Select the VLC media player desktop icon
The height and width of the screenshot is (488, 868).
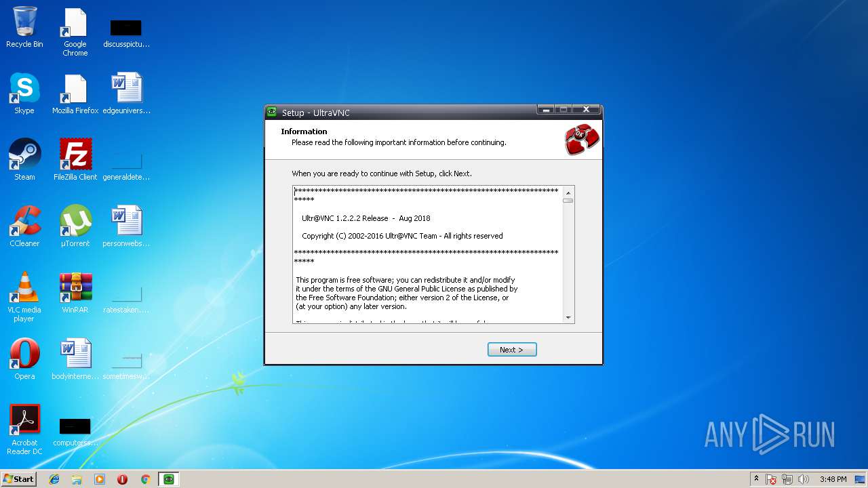tap(24, 297)
